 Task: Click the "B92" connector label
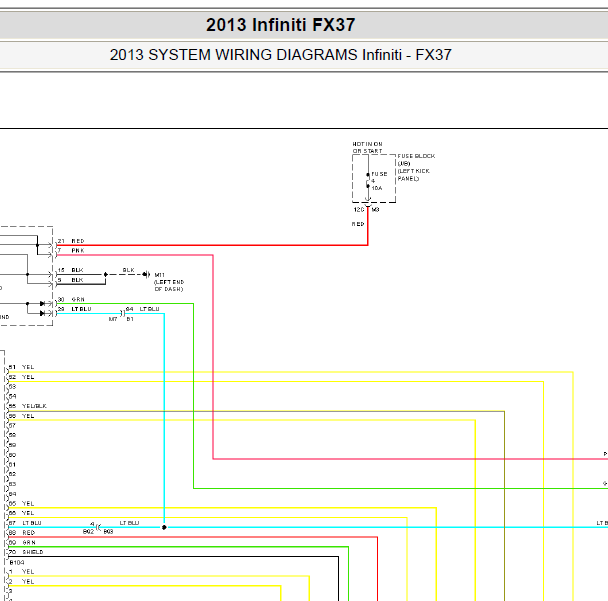[88, 532]
